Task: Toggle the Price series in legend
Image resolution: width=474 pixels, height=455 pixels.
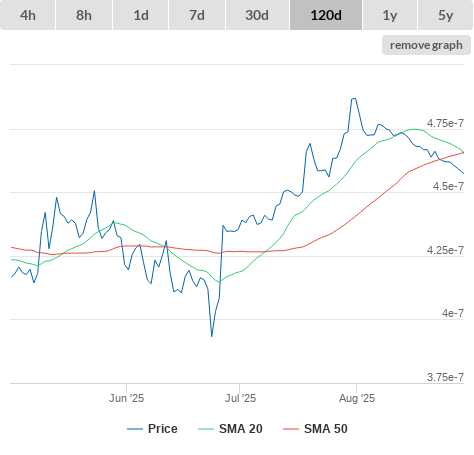Action: pyautogui.click(x=152, y=429)
